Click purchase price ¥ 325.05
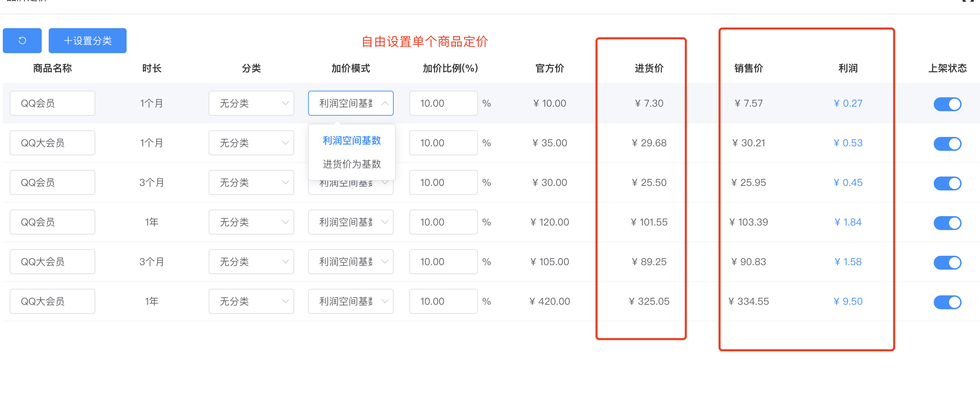The image size is (980, 401). [649, 301]
